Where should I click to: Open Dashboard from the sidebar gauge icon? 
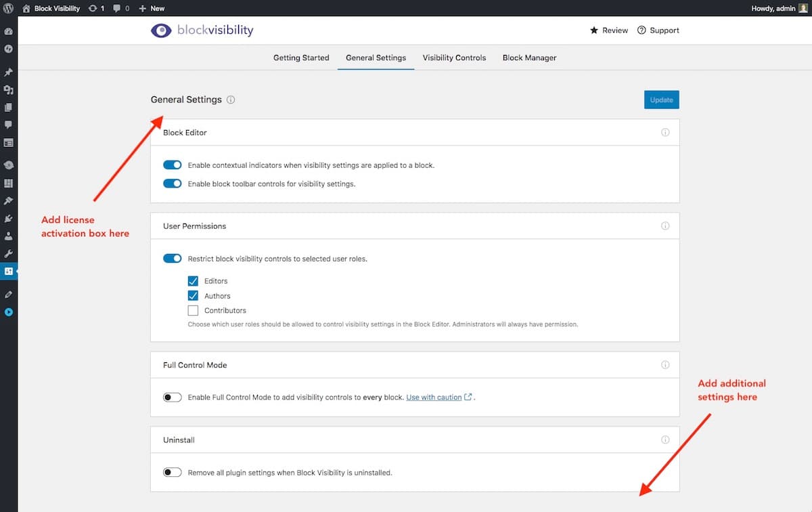(9, 32)
